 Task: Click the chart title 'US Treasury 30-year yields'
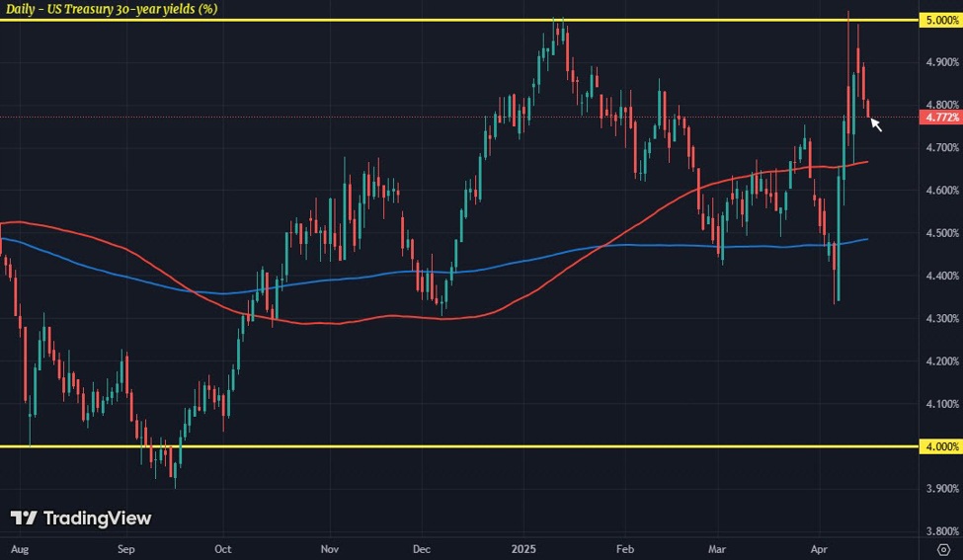point(110,9)
